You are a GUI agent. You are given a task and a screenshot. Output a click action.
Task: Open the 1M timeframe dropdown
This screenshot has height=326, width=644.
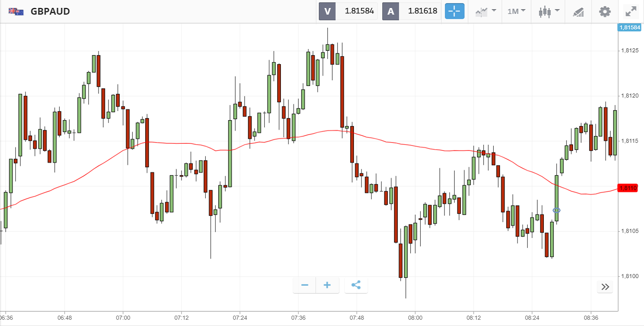click(516, 11)
